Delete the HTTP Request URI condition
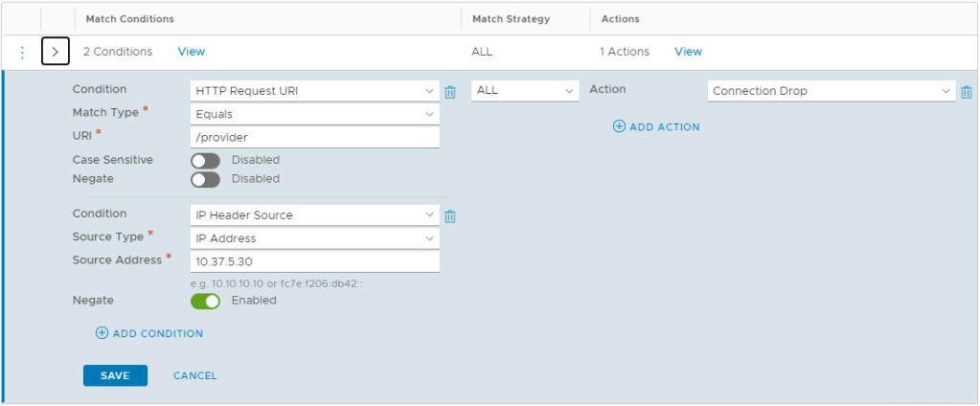 click(450, 92)
